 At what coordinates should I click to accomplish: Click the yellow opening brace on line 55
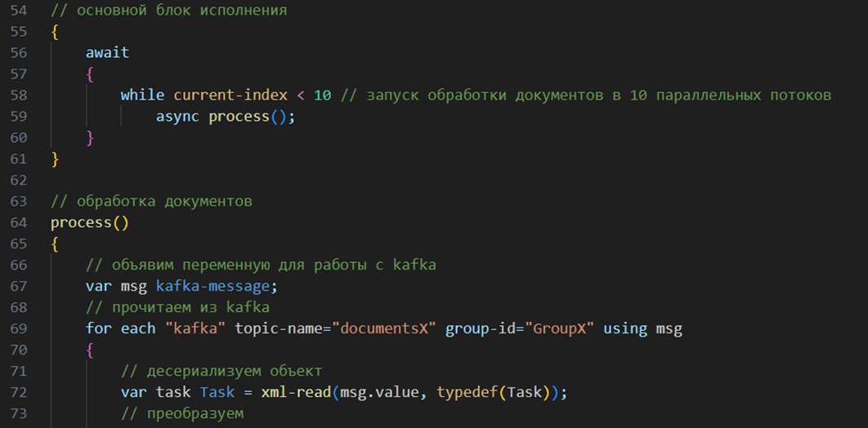[54, 32]
